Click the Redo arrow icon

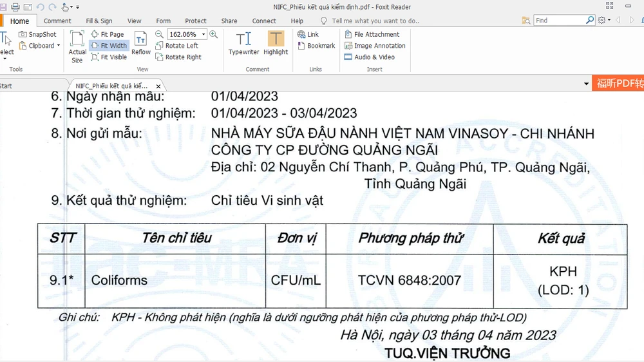[52, 6]
